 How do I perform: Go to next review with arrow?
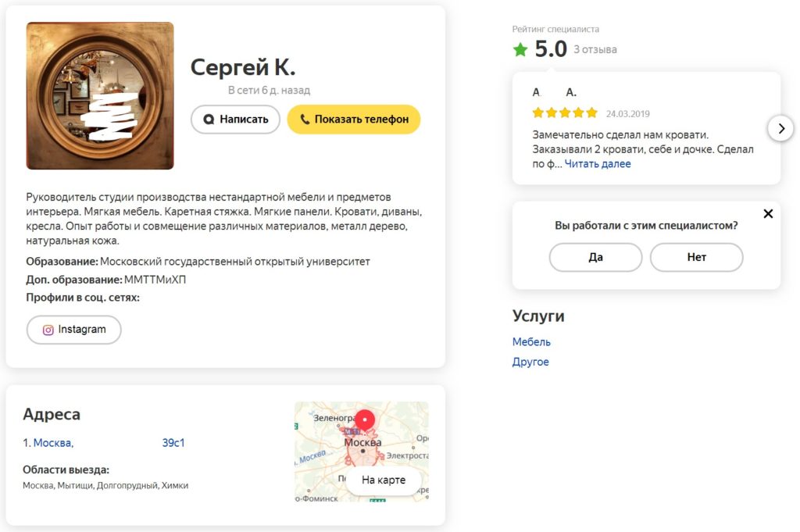pos(780,129)
